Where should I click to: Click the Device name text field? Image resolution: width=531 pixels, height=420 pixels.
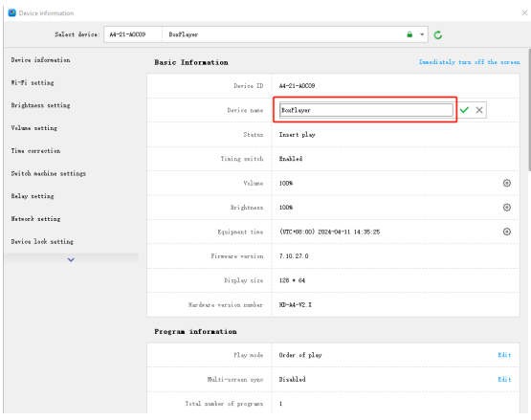(366, 110)
